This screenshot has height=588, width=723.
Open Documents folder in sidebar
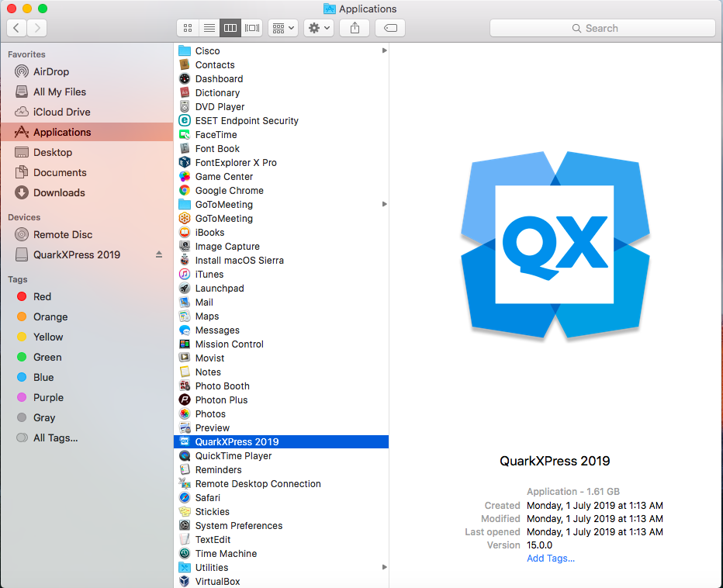[87, 172]
